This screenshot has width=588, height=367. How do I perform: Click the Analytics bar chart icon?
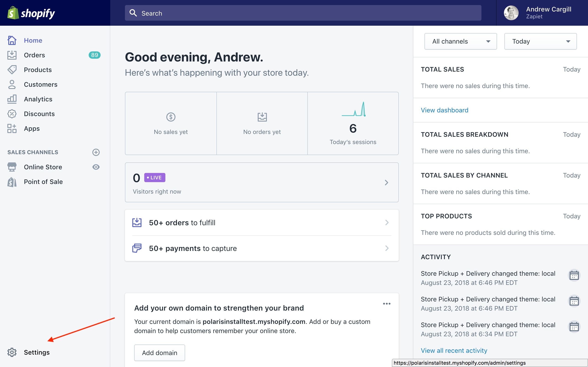click(x=12, y=99)
